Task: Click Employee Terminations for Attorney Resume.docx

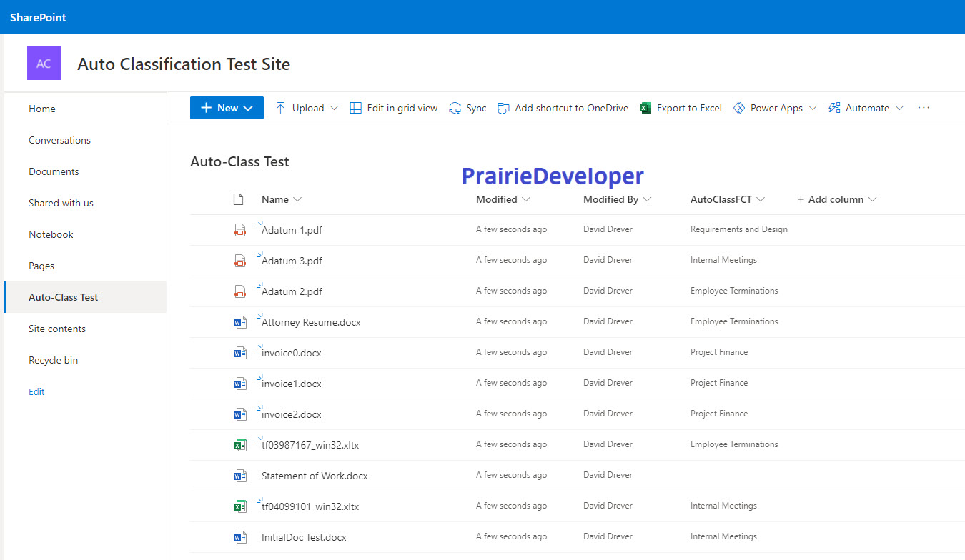Action: (734, 321)
